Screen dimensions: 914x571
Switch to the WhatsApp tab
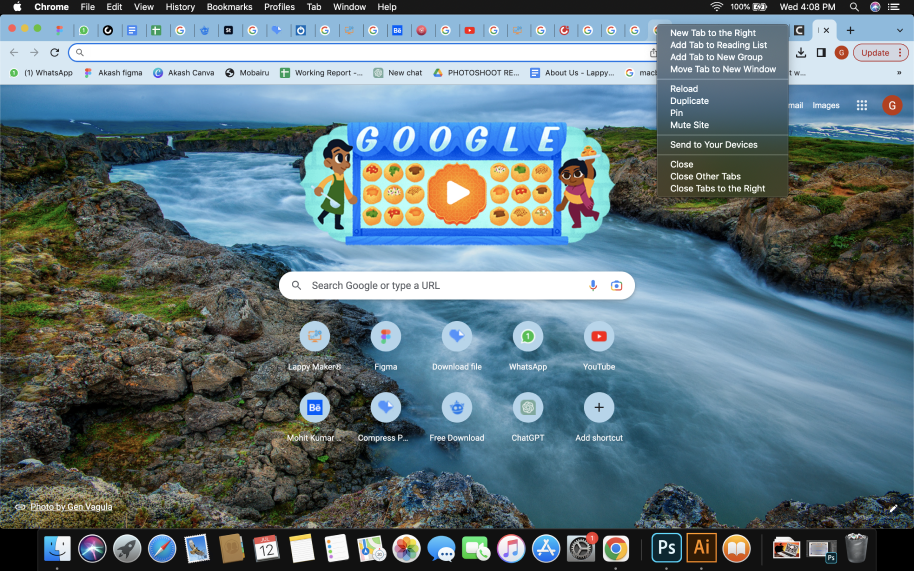coord(83,30)
